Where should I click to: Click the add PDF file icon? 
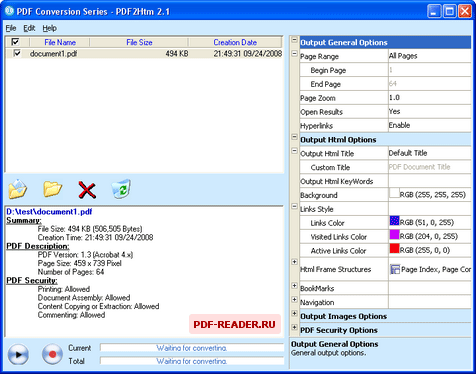point(18,189)
